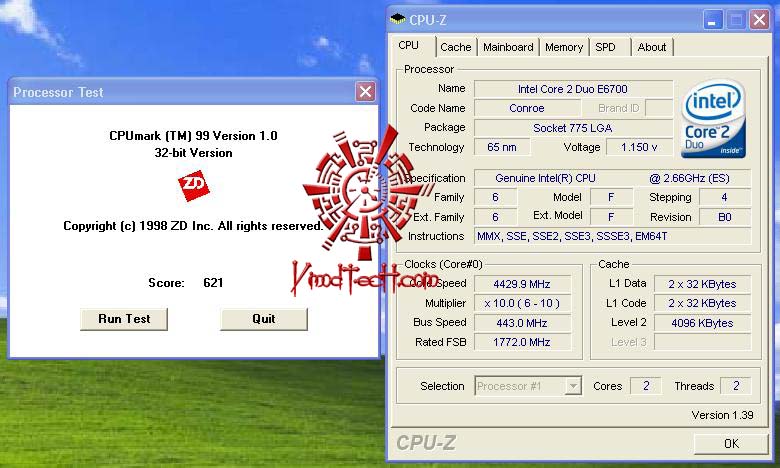Screen dimensions: 780x468
Task: Click the L1 Data 2 x 32 KBytes value
Action: tap(702, 284)
